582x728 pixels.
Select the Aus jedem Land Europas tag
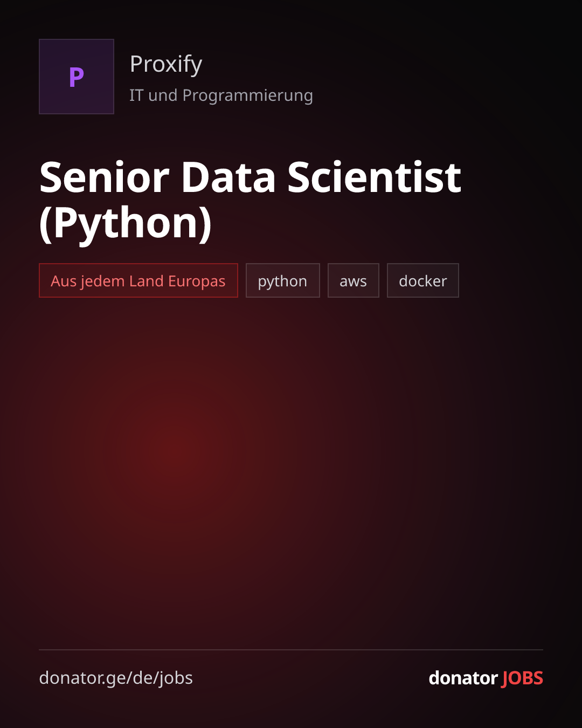point(138,280)
